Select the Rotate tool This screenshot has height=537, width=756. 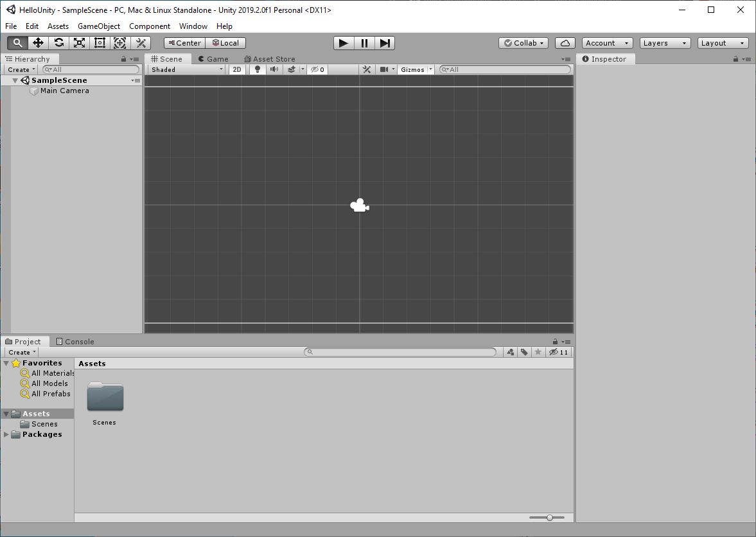[58, 43]
